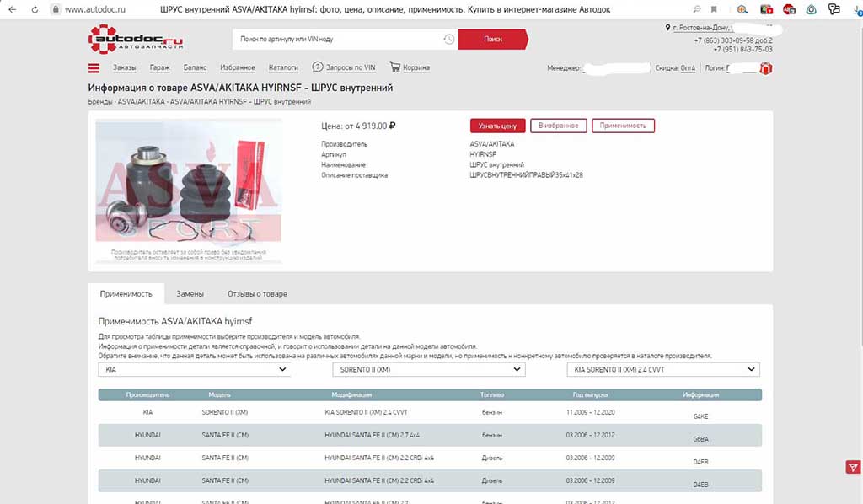Click the search history clock icon
This screenshot has height=504, width=863.
coord(449,40)
